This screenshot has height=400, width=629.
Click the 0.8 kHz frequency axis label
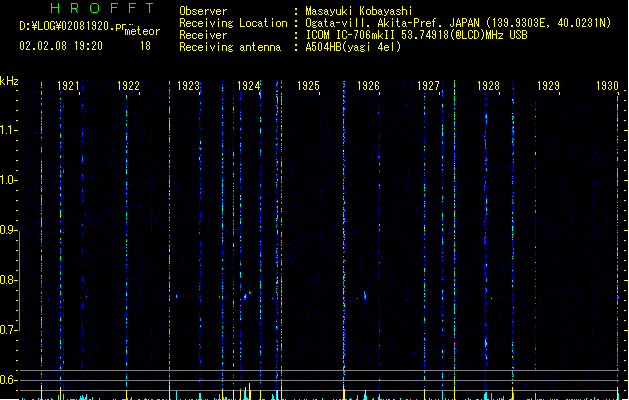pos(8,280)
